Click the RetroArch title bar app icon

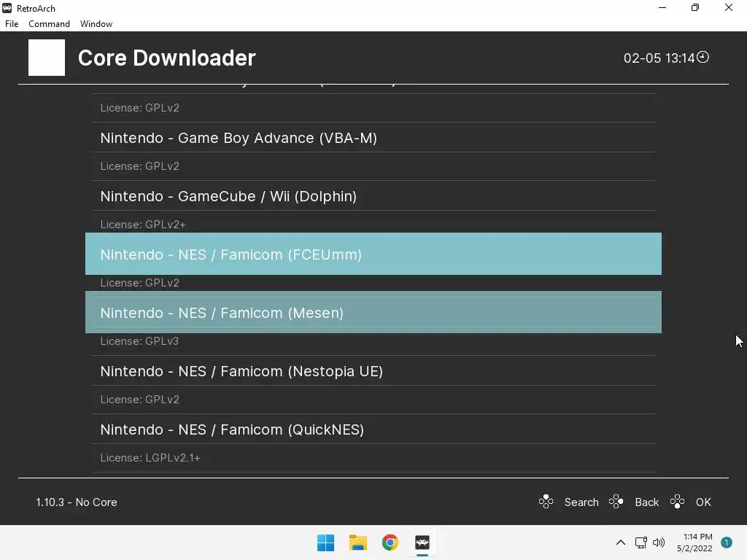[7, 8]
